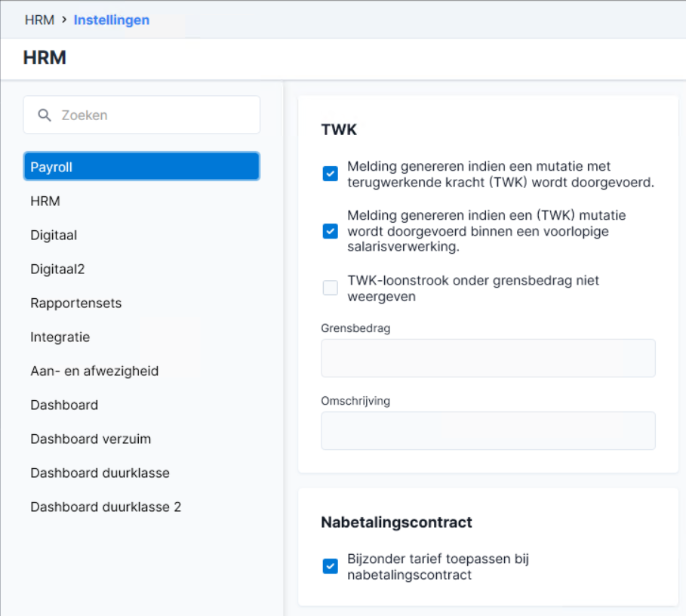The width and height of the screenshot is (686, 616).
Task: Toggle Bijzonder tarief toepassen bij nabetalingscontract
Action: click(331, 566)
